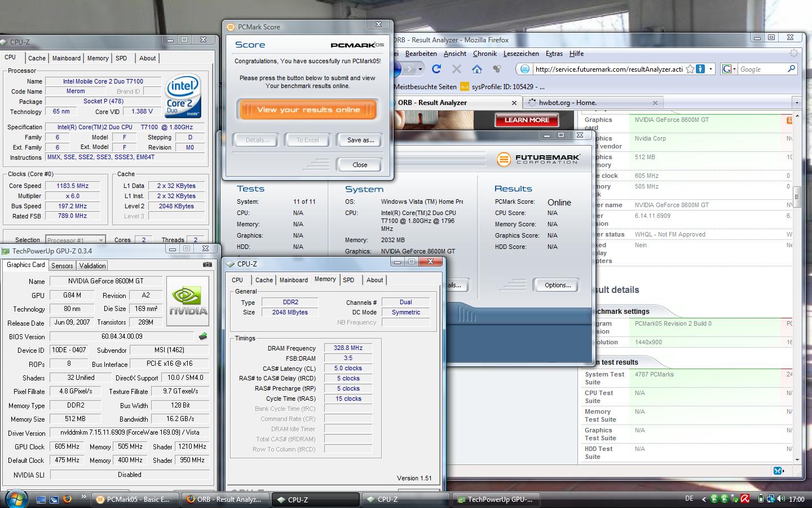The image size is (812, 508).
Task: Switch to PCMark05 taskbar button
Action: click(135, 500)
